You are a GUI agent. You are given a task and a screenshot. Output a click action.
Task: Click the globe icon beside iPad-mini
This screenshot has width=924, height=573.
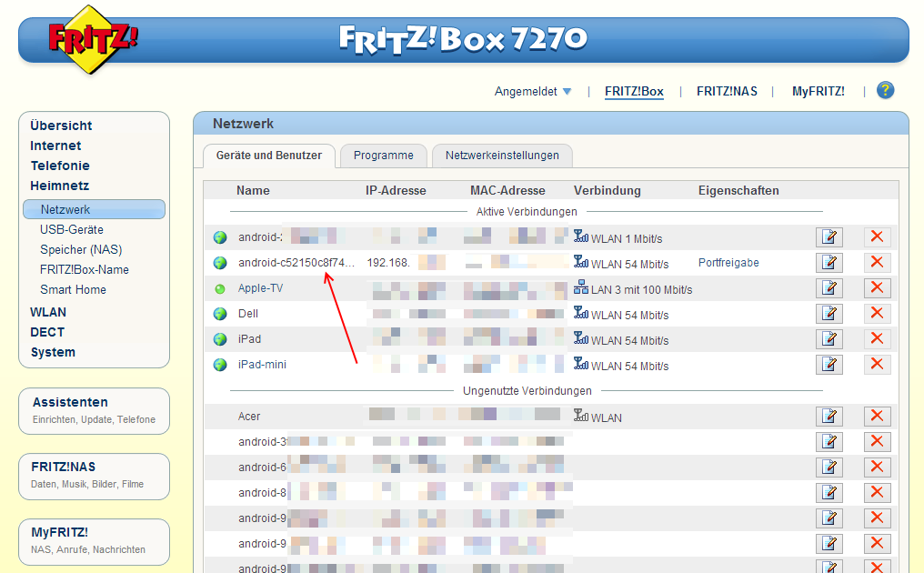[220, 365]
